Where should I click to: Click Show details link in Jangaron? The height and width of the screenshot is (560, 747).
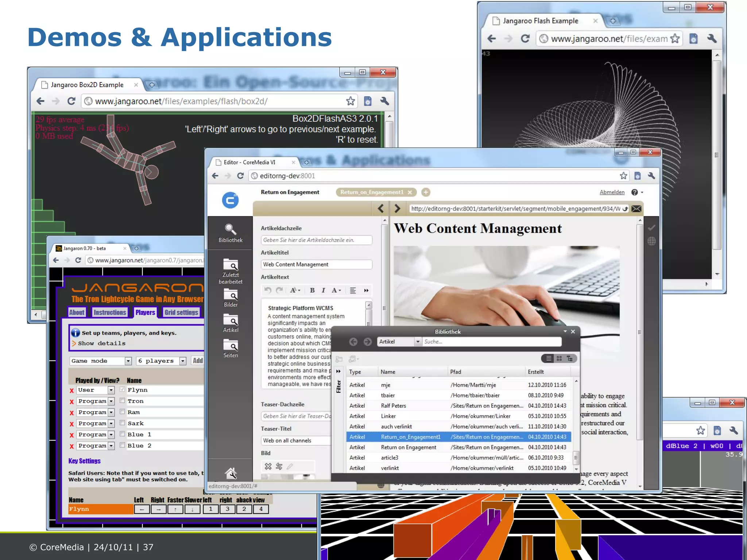(x=101, y=343)
